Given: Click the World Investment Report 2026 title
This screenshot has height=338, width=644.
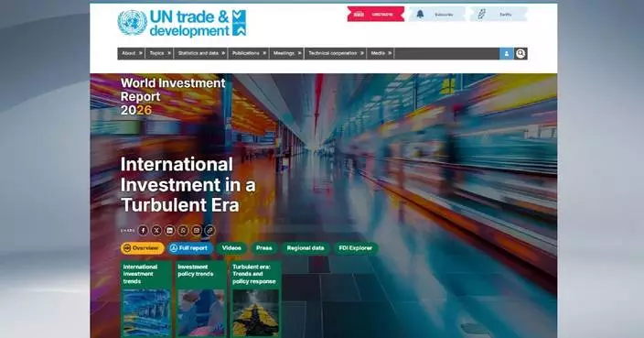Looking at the screenshot, I should (173, 96).
